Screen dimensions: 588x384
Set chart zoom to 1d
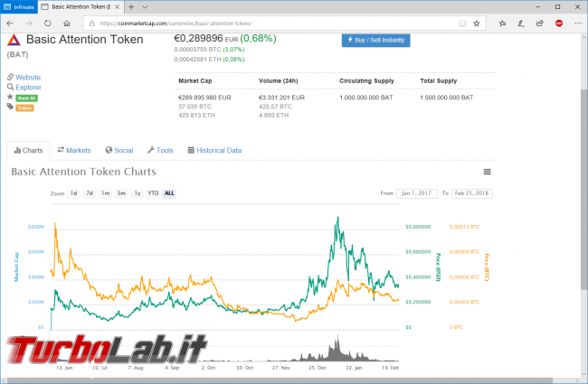point(74,193)
